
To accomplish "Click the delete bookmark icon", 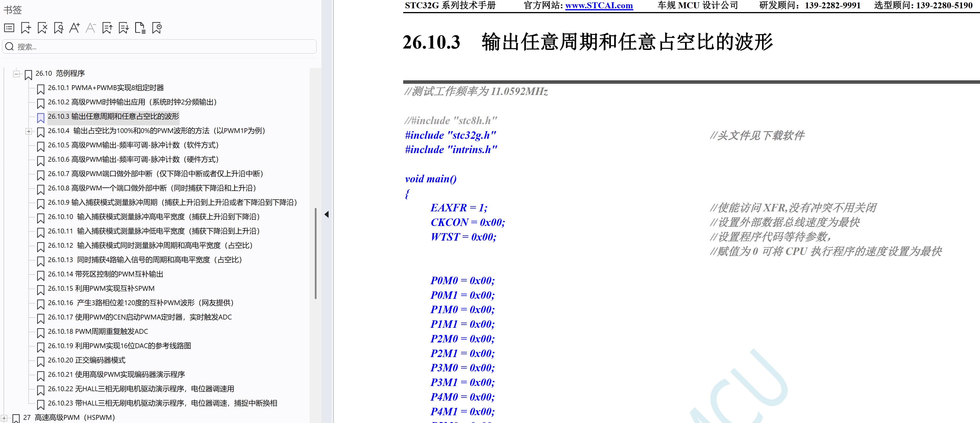I will pos(42,28).
